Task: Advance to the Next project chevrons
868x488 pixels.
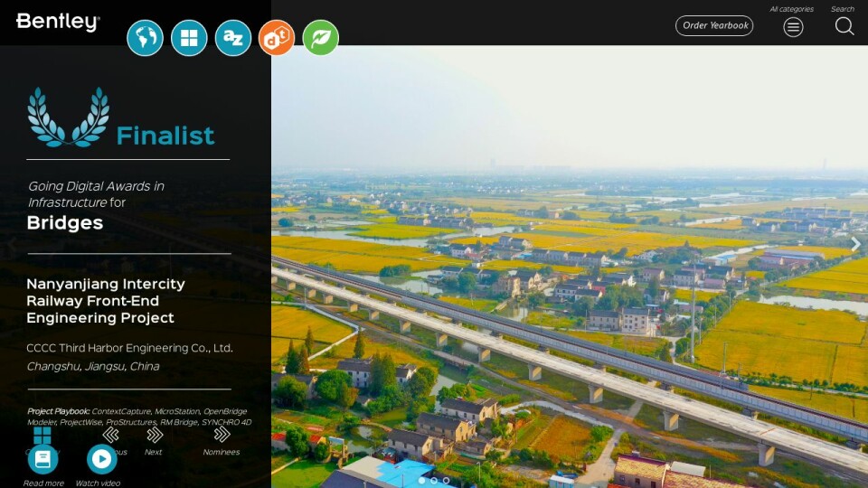Action: coord(154,435)
